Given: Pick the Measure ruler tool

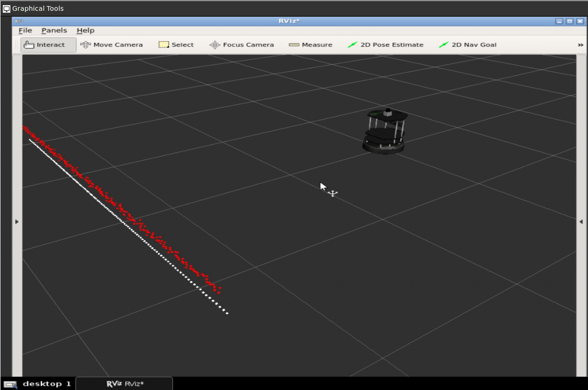Looking at the screenshot, I should point(310,45).
